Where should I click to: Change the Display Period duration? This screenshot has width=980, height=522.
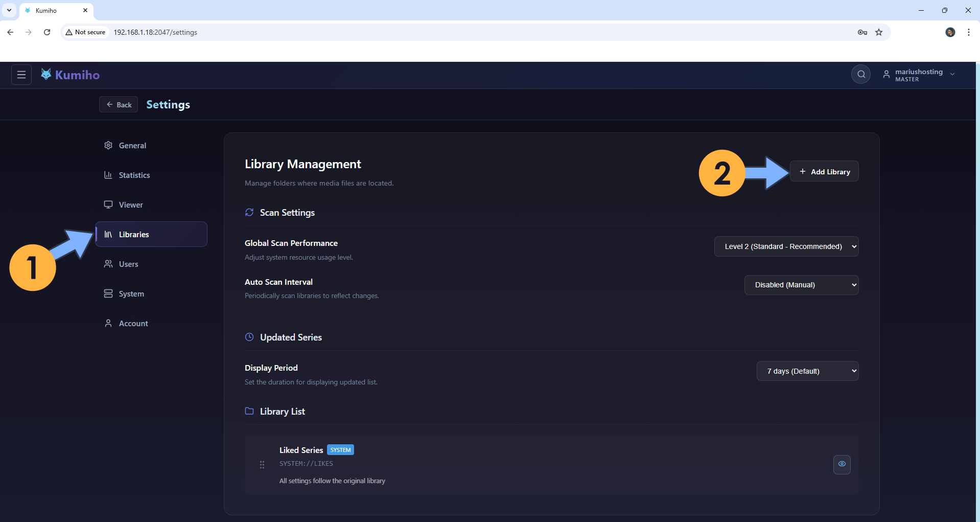tap(807, 371)
